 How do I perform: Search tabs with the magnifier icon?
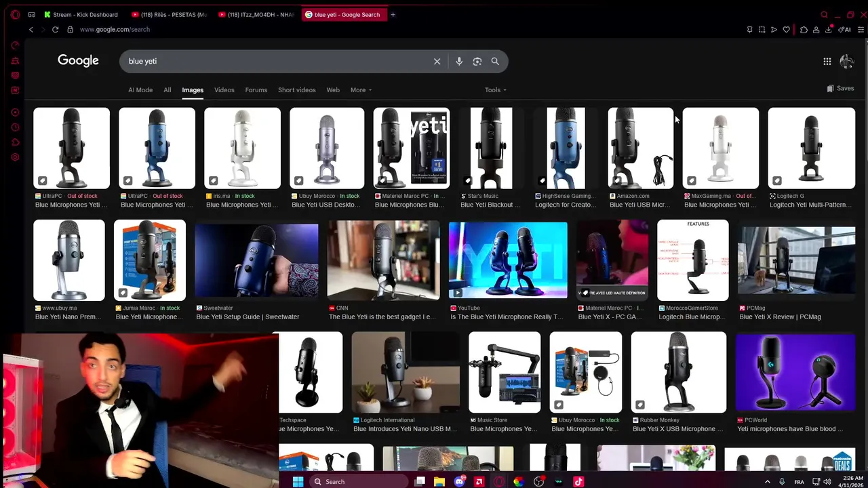pyautogui.click(x=824, y=14)
